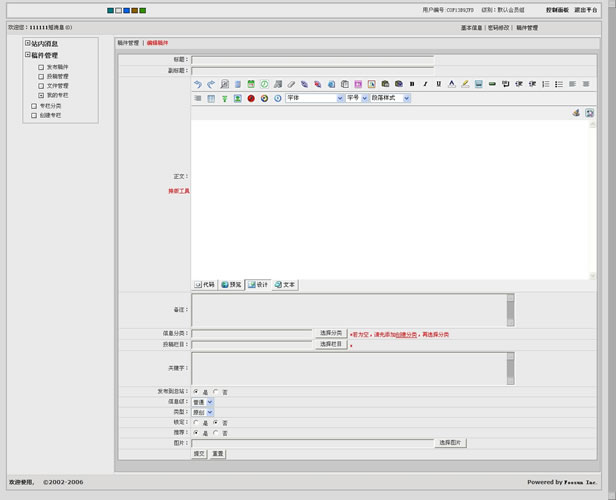Click the 选择图片 button
This screenshot has height=500, width=616.
[450, 443]
